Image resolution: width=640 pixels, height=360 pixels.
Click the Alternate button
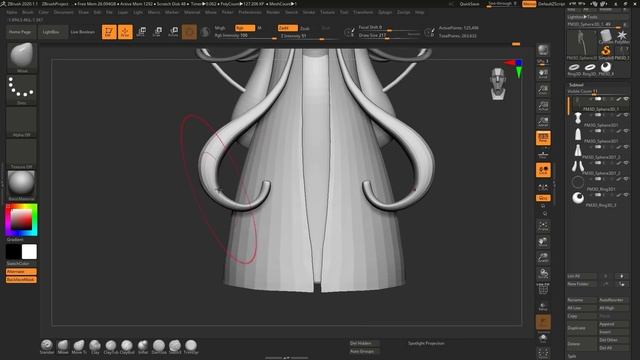21,271
